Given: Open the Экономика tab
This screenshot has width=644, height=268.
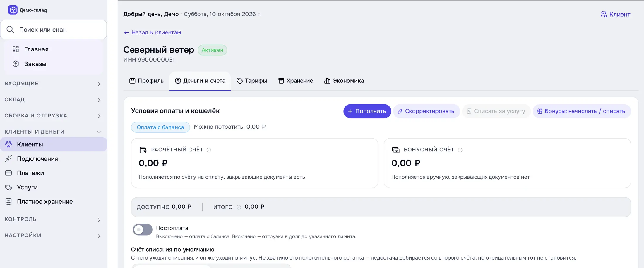Looking at the screenshot, I should point(344,81).
